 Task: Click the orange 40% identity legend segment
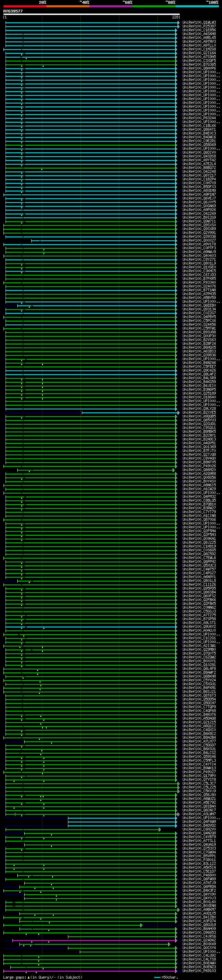pyautogui.click(x=68, y=6)
